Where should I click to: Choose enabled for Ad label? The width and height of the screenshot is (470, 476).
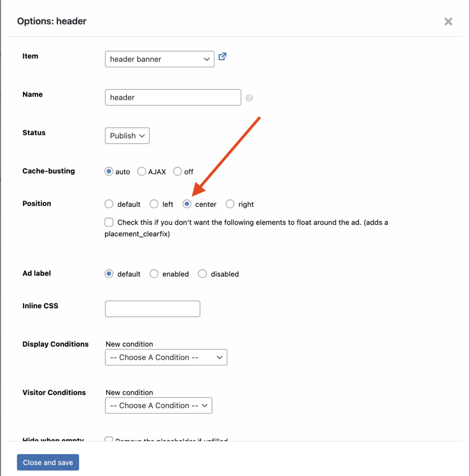click(154, 274)
